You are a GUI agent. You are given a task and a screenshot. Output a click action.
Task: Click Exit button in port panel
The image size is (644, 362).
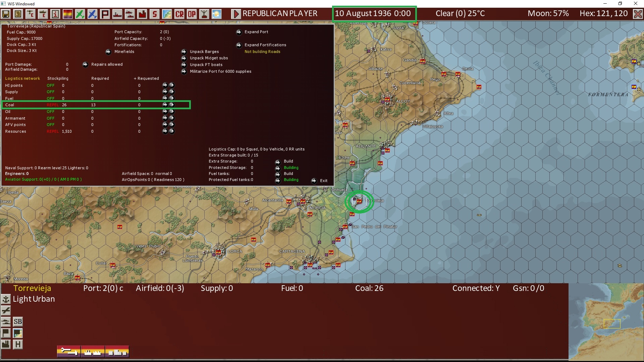coord(314,181)
